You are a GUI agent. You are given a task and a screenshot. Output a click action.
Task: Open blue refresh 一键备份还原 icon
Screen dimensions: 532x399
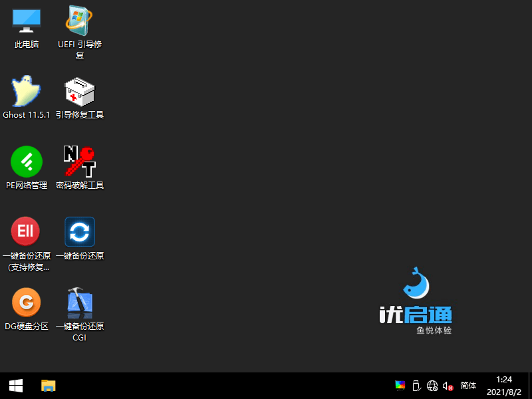tap(80, 231)
